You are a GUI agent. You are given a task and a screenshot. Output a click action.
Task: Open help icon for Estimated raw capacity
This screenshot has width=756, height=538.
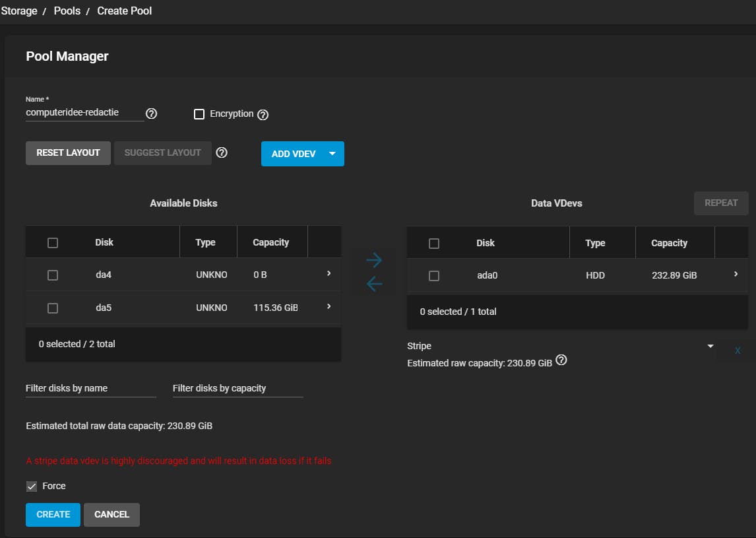pyautogui.click(x=561, y=360)
